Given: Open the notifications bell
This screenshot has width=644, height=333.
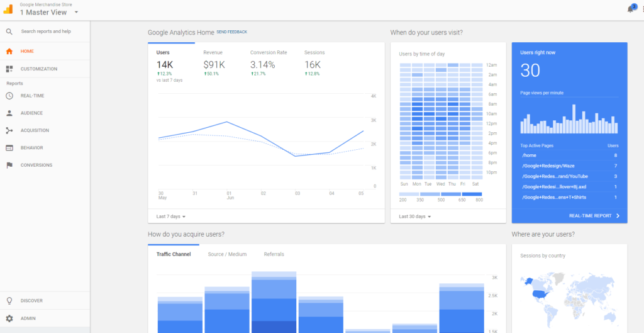Looking at the screenshot, I should point(630,9).
